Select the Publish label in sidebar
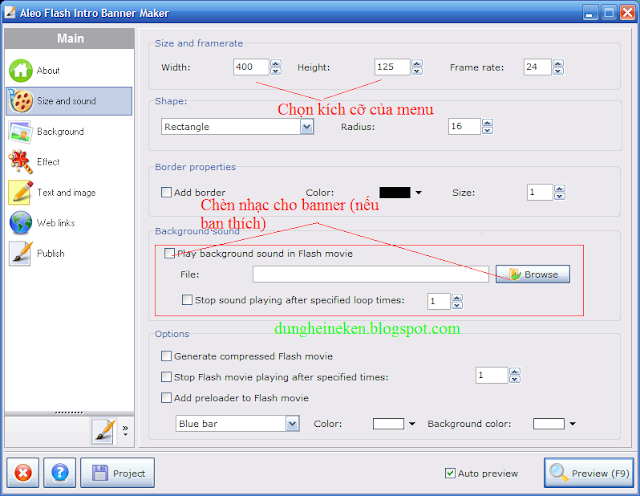 (x=51, y=254)
